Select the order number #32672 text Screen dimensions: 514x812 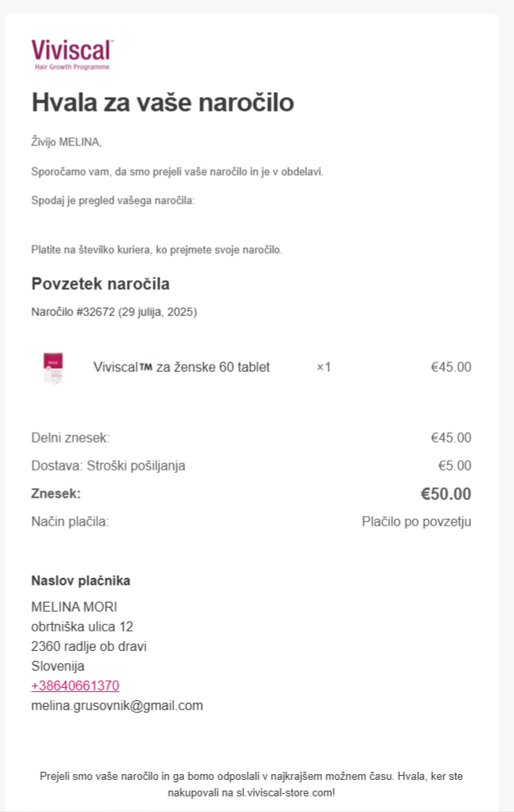point(95,312)
